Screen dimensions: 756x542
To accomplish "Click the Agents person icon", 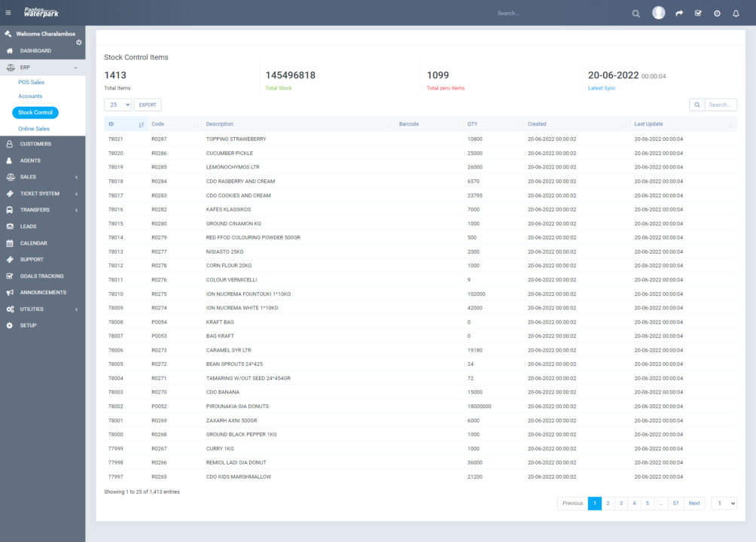I will 10,160.
